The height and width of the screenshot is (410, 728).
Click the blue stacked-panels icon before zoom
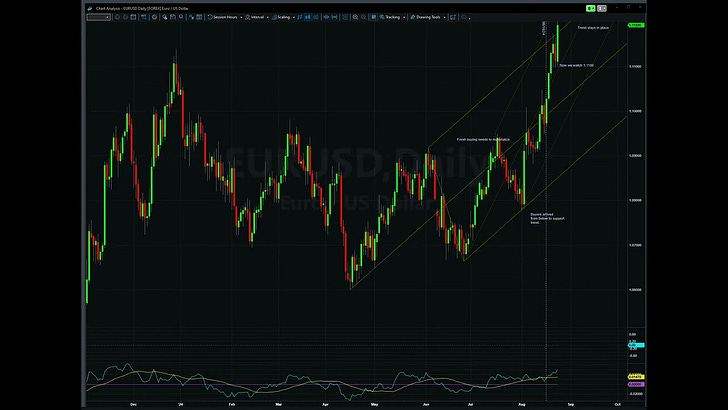(x=345, y=17)
